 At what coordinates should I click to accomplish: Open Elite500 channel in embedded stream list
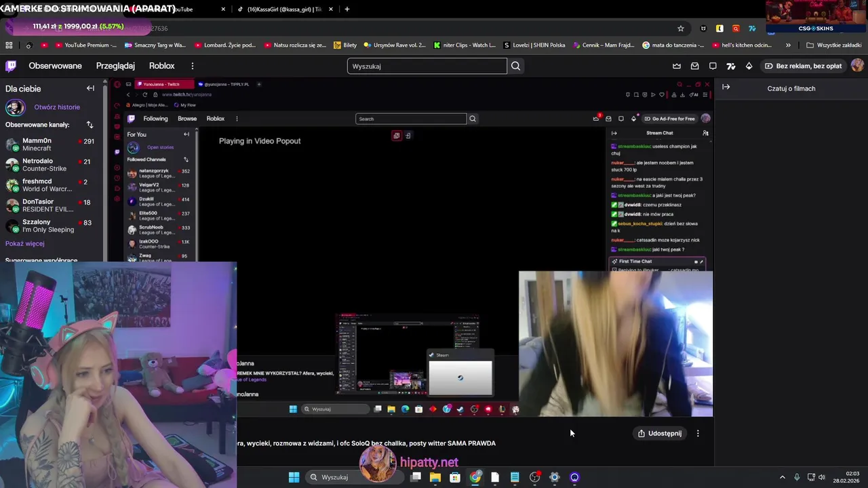(161, 216)
